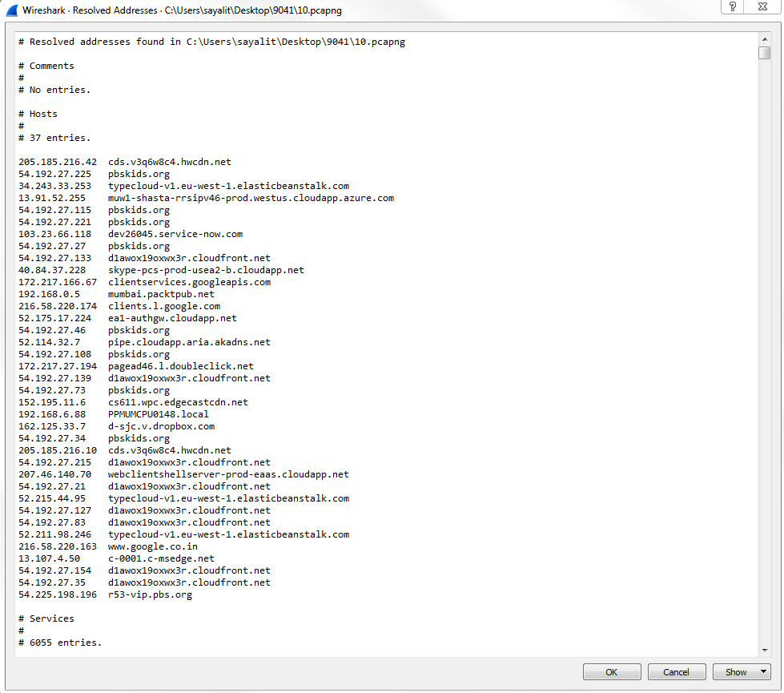784x693 pixels.
Task: Click c-0001.c-msedge.net hostname
Action: point(161,558)
